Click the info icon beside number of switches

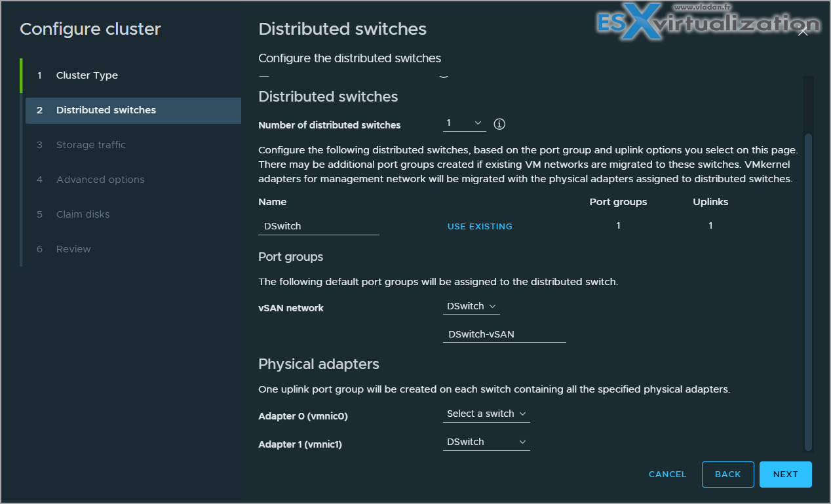pos(499,123)
